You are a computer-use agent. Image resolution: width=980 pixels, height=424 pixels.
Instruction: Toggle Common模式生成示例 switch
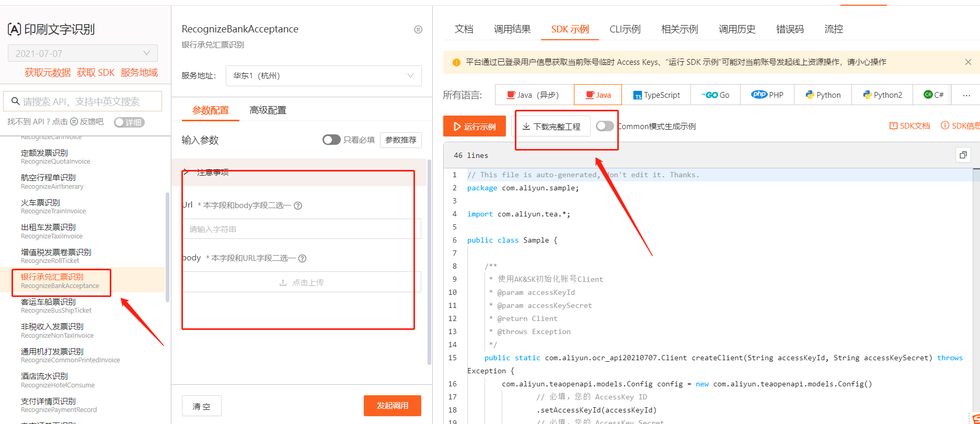pos(605,126)
